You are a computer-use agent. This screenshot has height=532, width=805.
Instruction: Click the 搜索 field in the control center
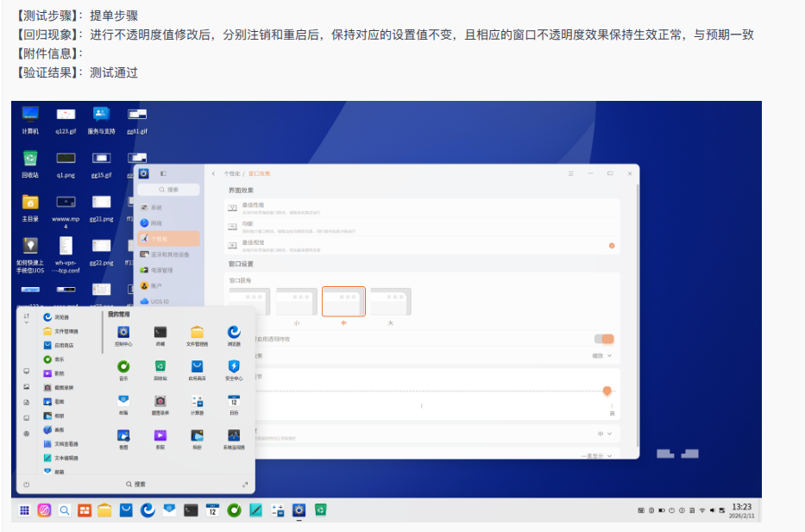168,190
